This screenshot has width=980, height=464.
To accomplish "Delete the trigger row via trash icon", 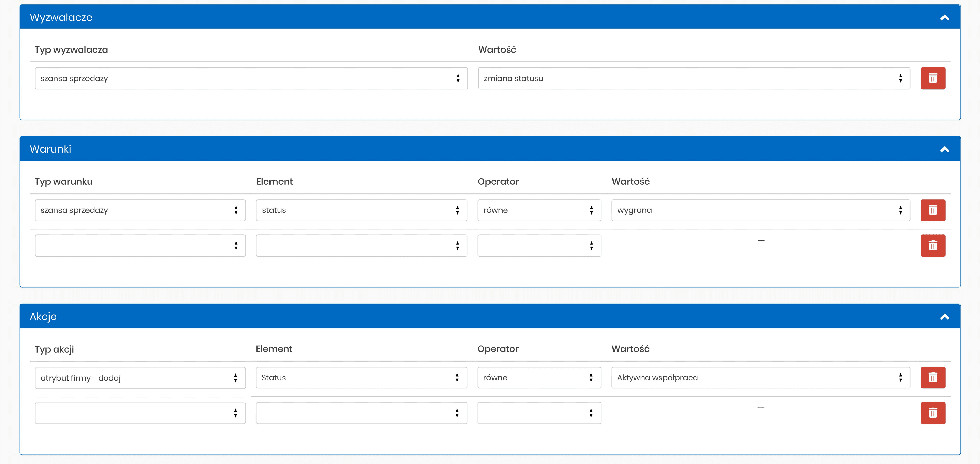I will (933, 78).
